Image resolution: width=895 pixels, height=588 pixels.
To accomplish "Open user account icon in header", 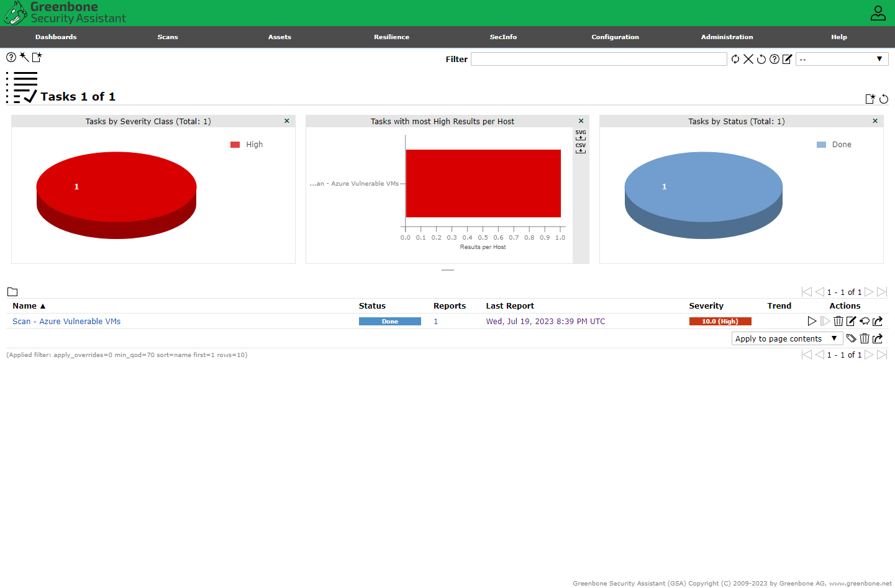I will pyautogui.click(x=878, y=13).
